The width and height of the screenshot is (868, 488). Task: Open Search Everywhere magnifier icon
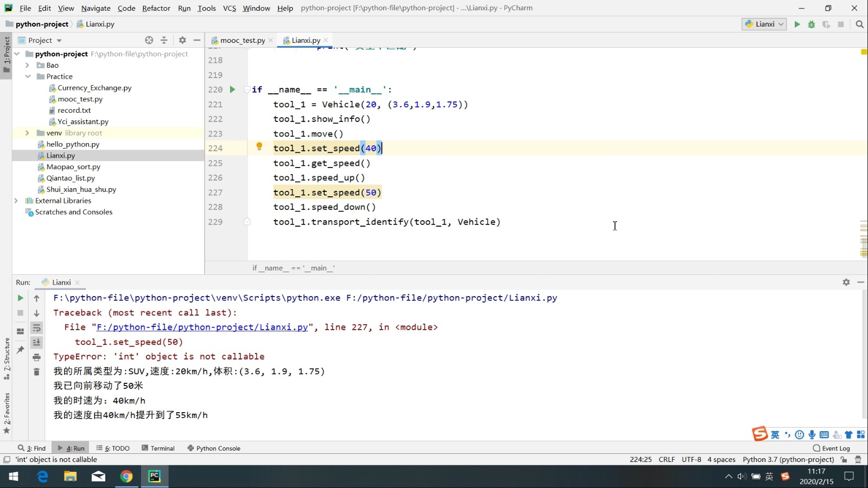point(859,24)
